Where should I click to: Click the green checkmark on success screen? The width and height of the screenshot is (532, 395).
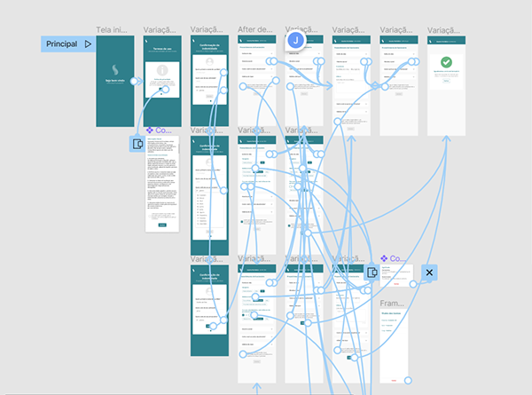pyautogui.click(x=447, y=63)
